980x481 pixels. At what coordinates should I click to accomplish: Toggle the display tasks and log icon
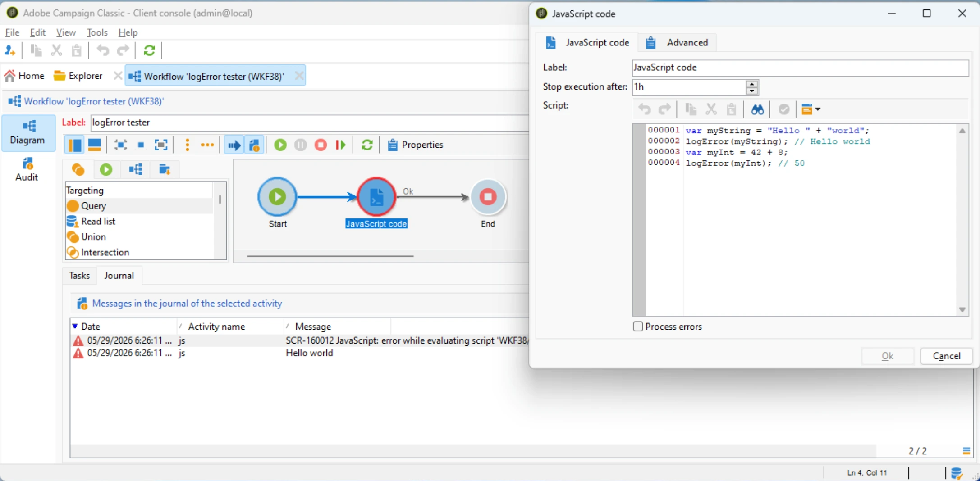point(254,145)
